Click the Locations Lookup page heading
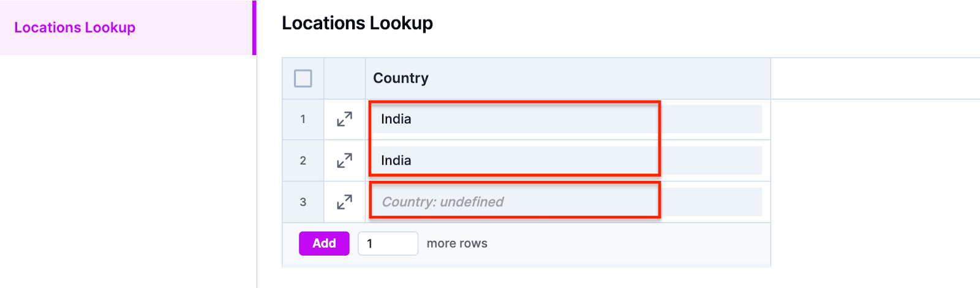 pos(357,23)
